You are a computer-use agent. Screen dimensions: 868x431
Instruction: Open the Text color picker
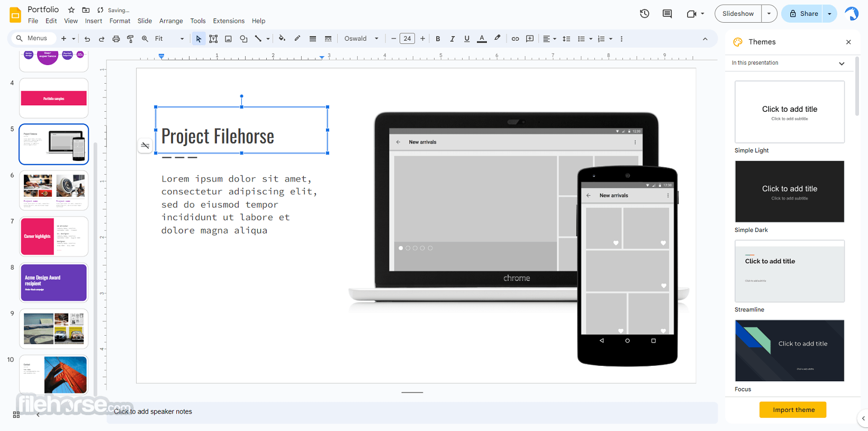[x=482, y=39]
